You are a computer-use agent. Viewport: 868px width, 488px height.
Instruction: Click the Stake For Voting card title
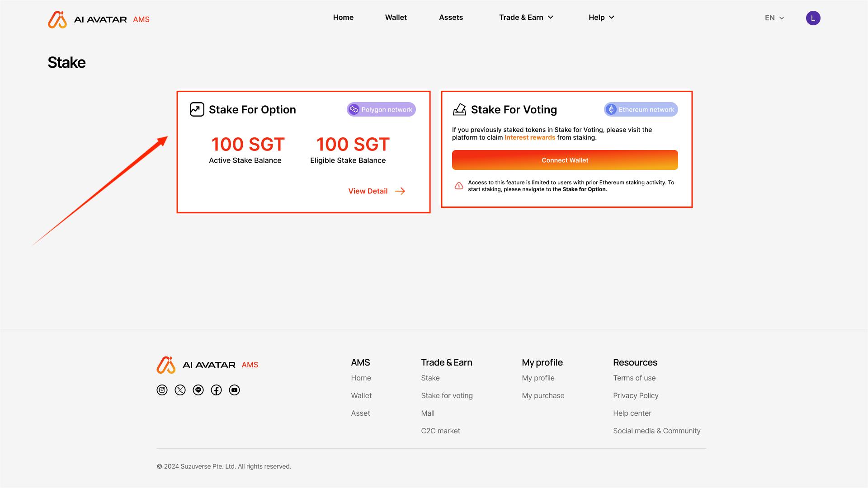(514, 109)
